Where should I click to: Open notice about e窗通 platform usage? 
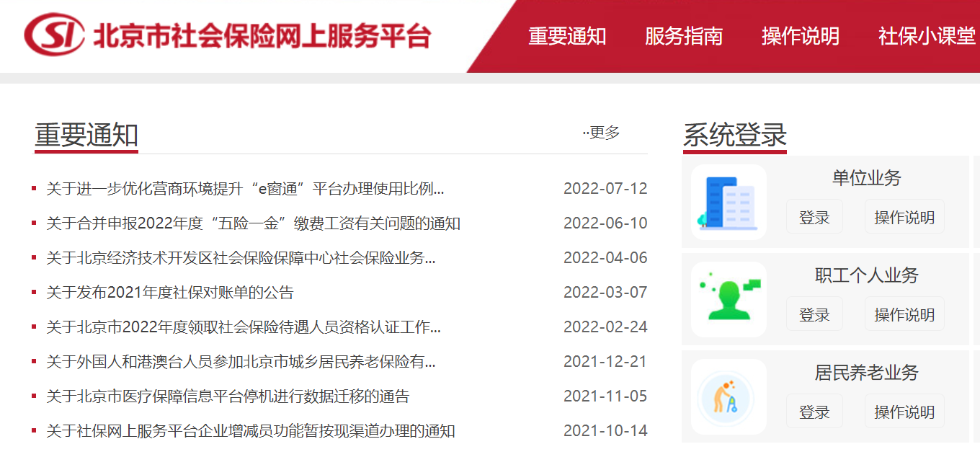click(x=245, y=189)
